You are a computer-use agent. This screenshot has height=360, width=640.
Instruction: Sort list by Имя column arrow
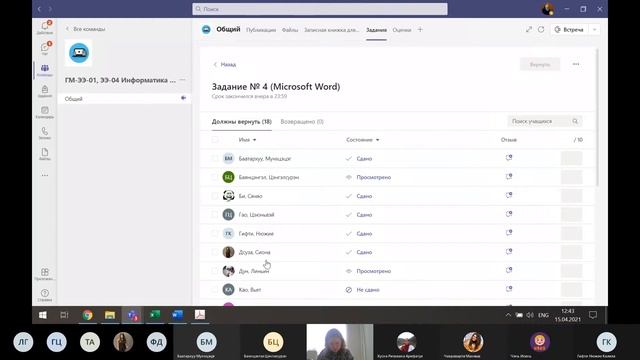tap(254, 140)
